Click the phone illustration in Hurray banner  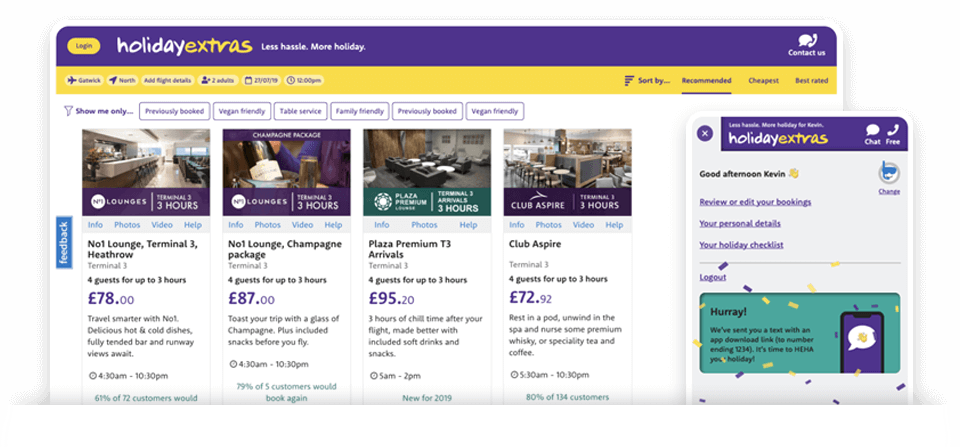coord(861,342)
